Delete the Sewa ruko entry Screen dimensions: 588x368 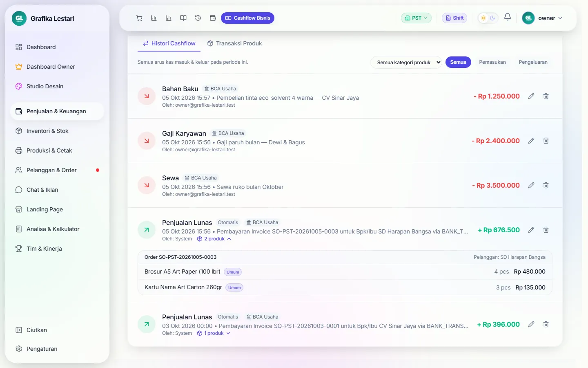(x=546, y=185)
